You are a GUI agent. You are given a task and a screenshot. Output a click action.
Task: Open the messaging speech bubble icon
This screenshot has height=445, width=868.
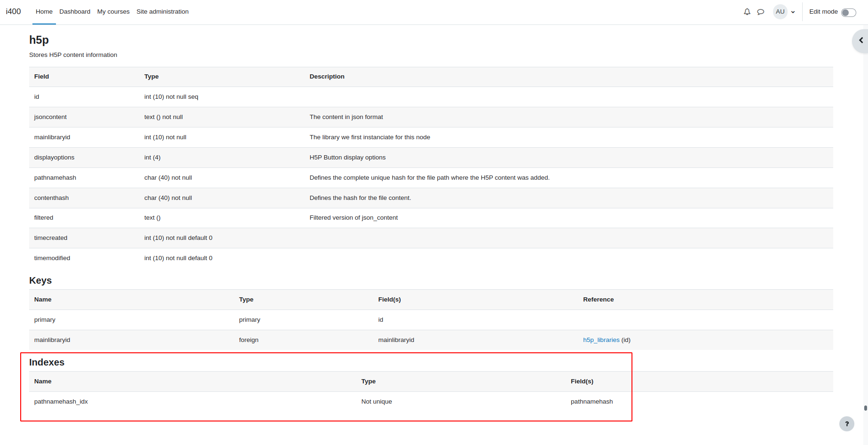[x=760, y=12]
